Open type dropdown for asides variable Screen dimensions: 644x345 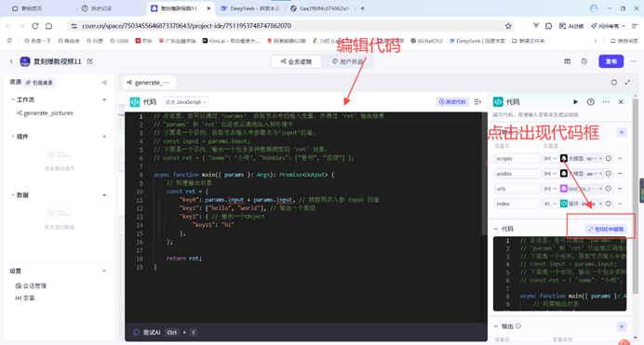(x=550, y=174)
